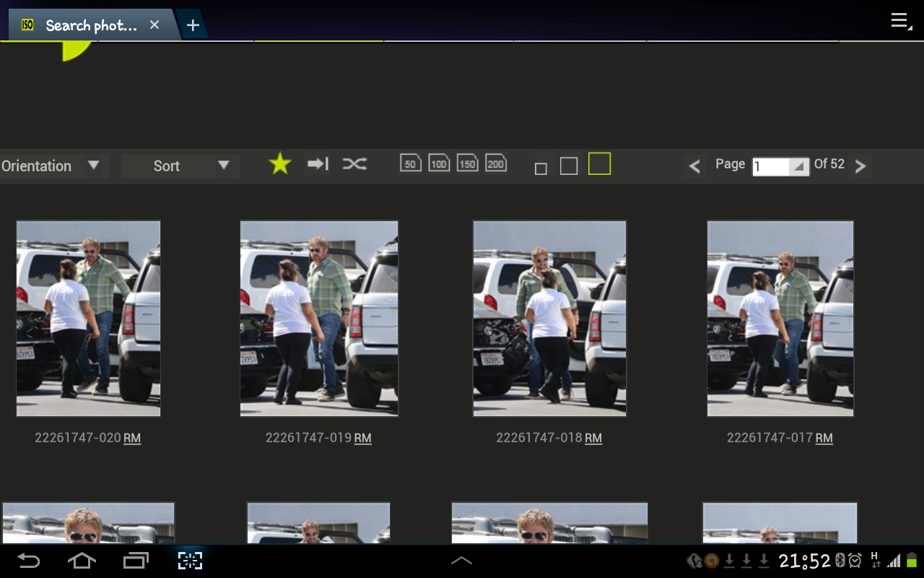This screenshot has height=578, width=924.
Task: Select large thumbnail size
Action: [599, 164]
